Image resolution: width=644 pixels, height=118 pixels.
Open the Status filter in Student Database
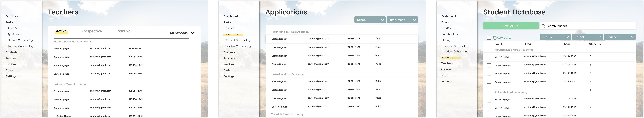click(x=555, y=37)
